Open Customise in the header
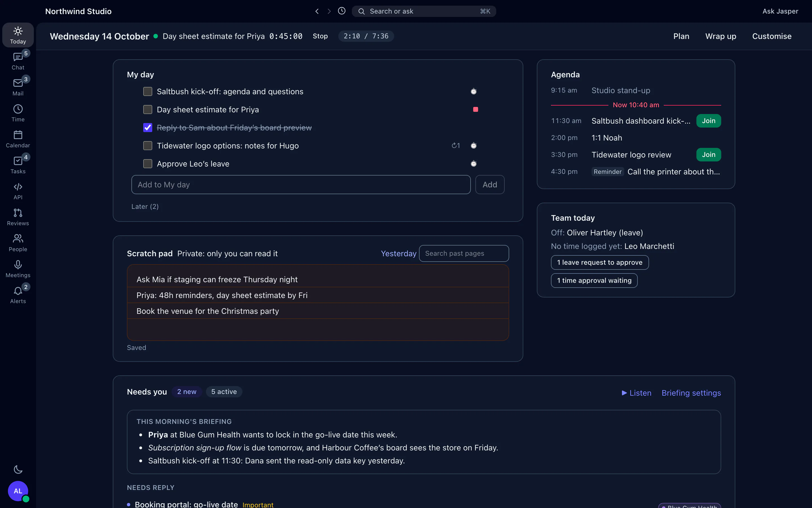Viewport: 812px width, 508px height. 772,36
